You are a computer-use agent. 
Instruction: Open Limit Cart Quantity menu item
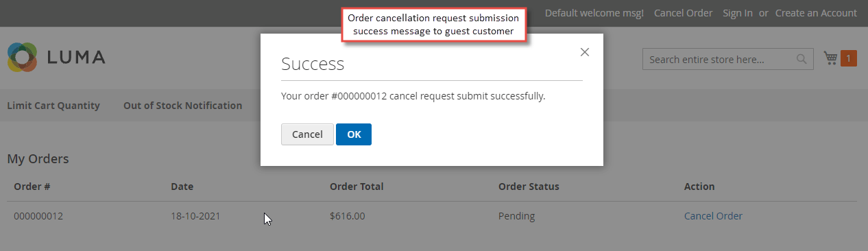point(53,106)
